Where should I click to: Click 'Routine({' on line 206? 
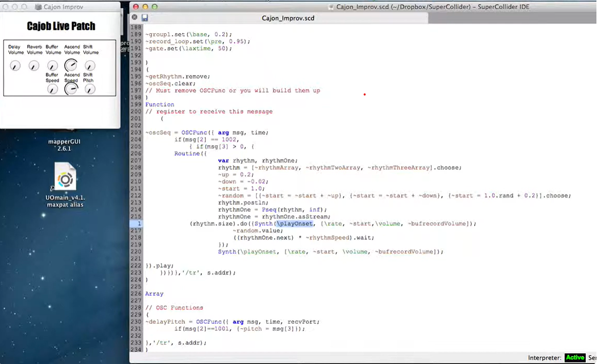pyautogui.click(x=190, y=153)
